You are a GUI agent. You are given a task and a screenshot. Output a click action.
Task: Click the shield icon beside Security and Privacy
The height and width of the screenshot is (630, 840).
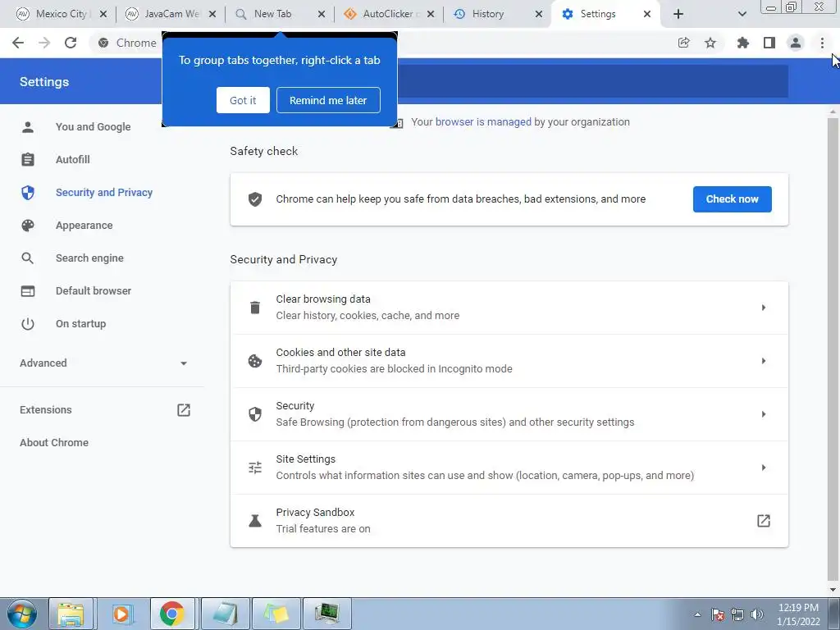[28, 192]
